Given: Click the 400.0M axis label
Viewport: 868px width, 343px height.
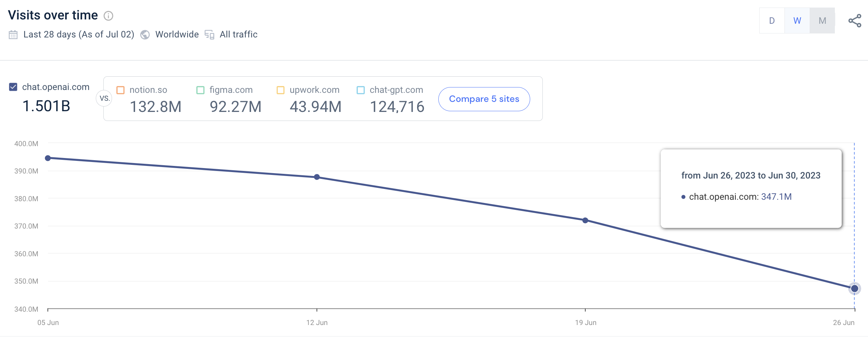Looking at the screenshot, I should [x=26, y=144].
